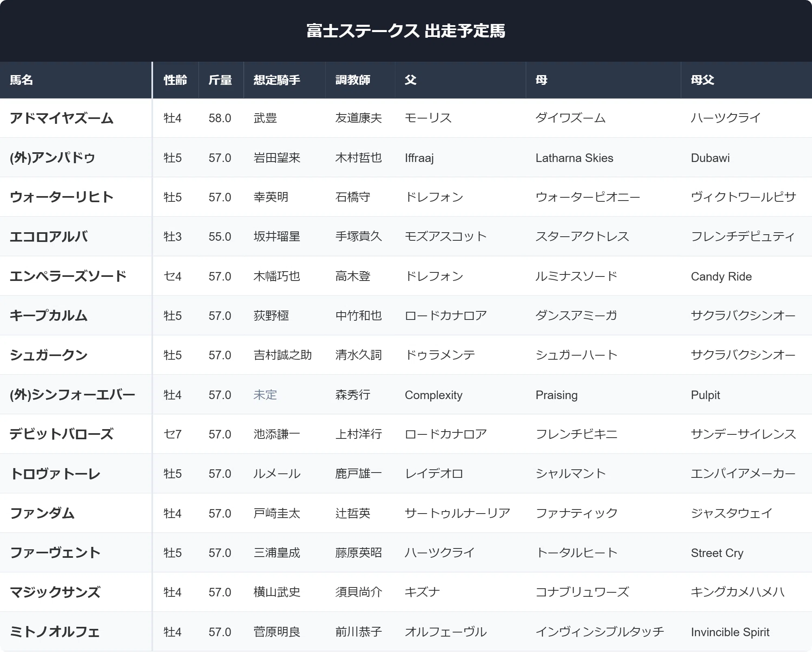This screenshot has width=812, height=652.
Task: Click broodmare sire Invincible Spirit
Action: pos(730,632)
